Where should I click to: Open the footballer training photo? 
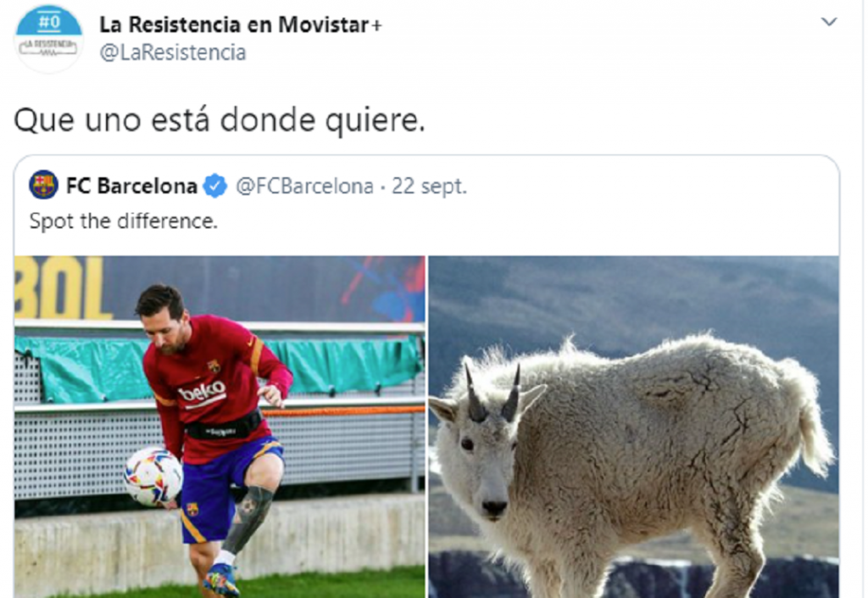220,427
